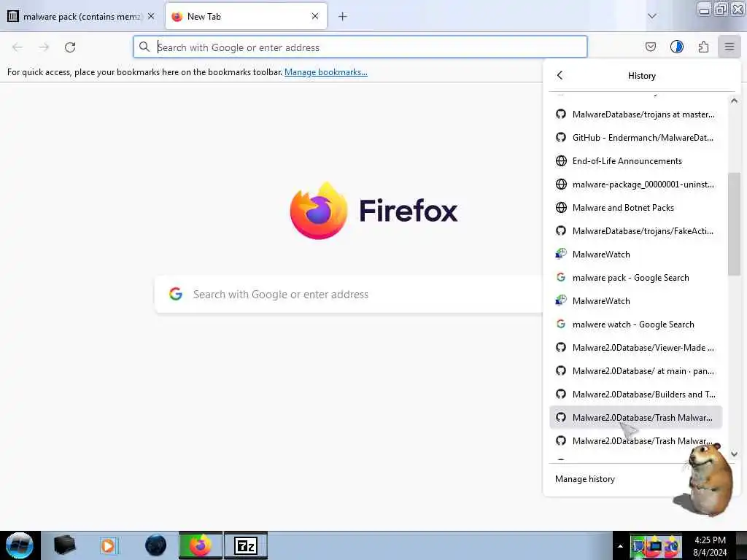Open Malware and Botnet Packs entry
Screen dimensions: 747x560
point(635,208)
